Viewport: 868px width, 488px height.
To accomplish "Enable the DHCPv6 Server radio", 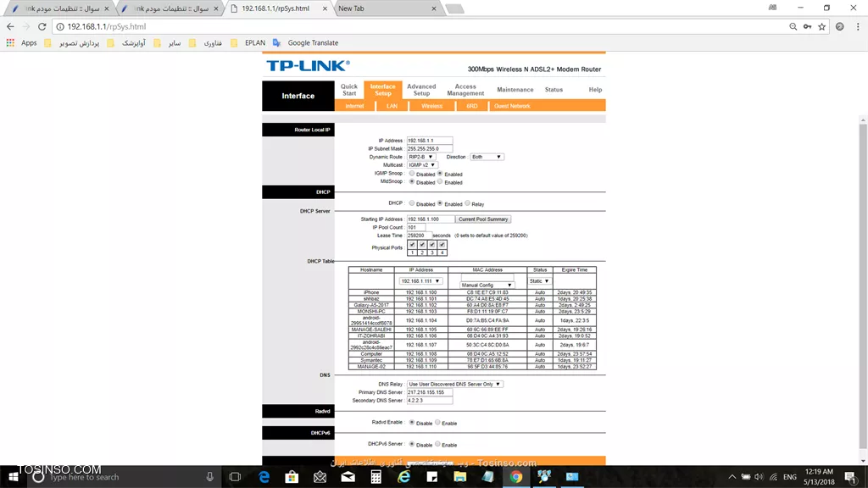I will [x=438, y=444].
